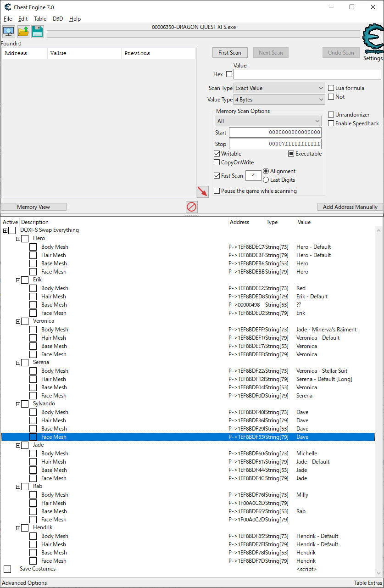Activate Sylvando Face Mesh checkbox

33,437
